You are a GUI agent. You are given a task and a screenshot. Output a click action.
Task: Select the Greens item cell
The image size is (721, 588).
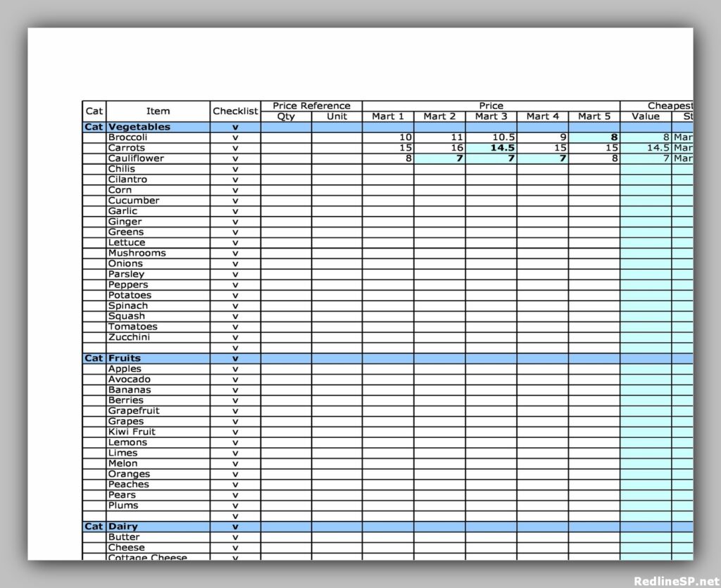coord(158,232)
